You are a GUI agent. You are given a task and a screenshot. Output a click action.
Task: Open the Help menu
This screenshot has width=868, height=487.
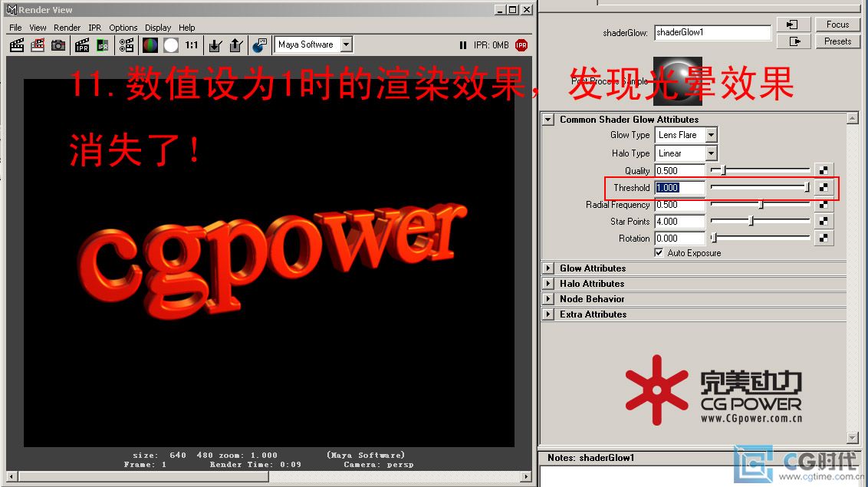pyautogui.click(x=186, y=28)
